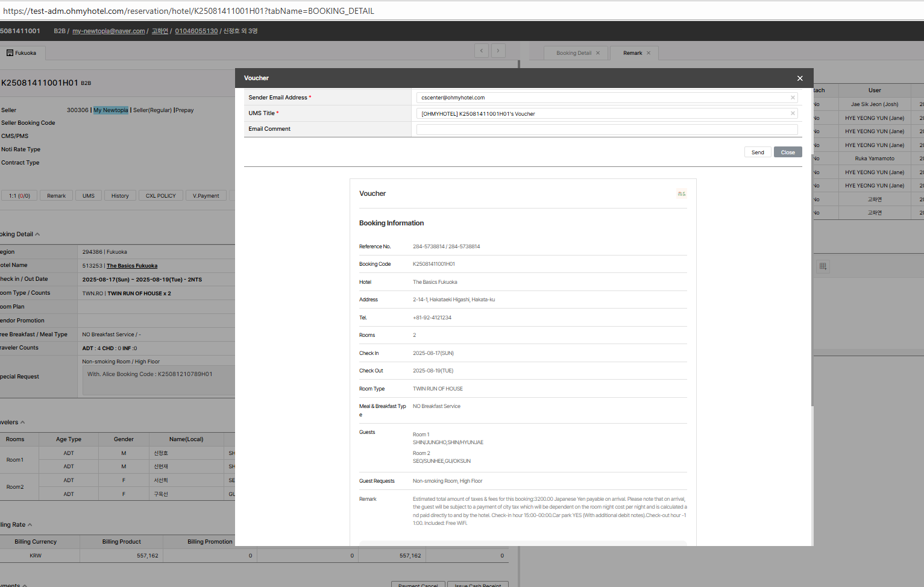This screenshot has height=587, width=924.
Task: Click the Room2 cell in the travelers table
Action: [15, 487]
